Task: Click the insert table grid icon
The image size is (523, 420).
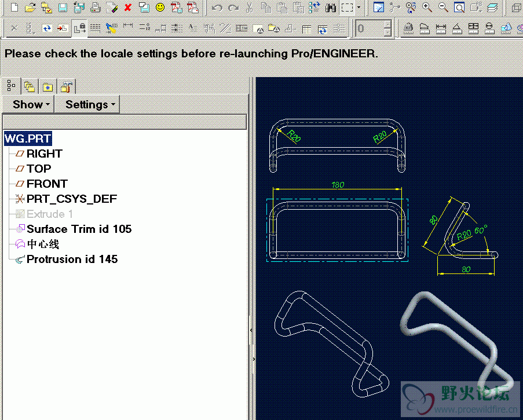Action: 306,30
